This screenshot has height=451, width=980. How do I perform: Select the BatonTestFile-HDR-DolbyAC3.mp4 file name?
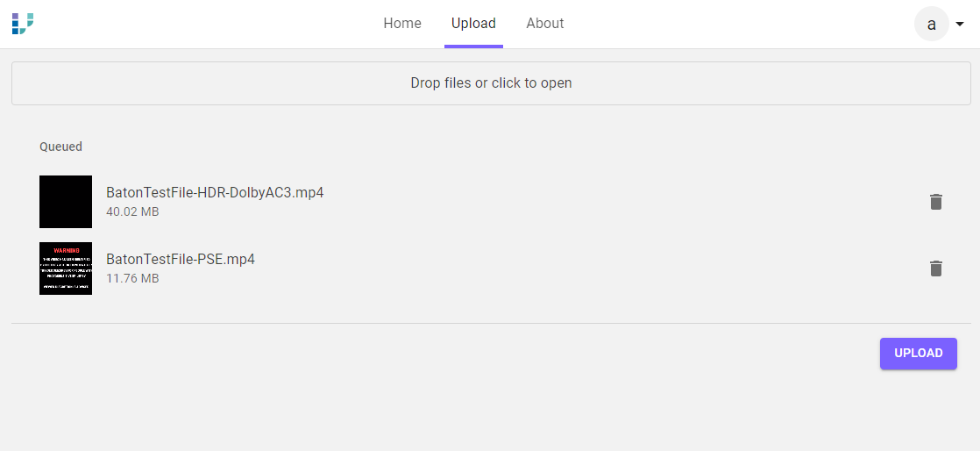[x=215, y=192]
